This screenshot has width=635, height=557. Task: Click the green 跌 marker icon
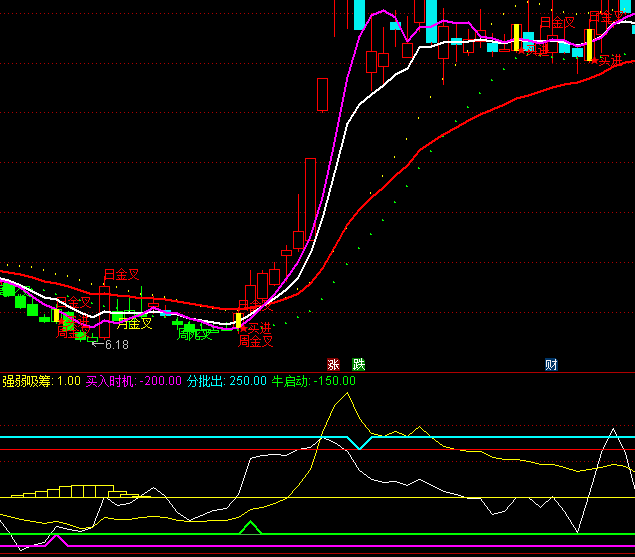point(359,364)
